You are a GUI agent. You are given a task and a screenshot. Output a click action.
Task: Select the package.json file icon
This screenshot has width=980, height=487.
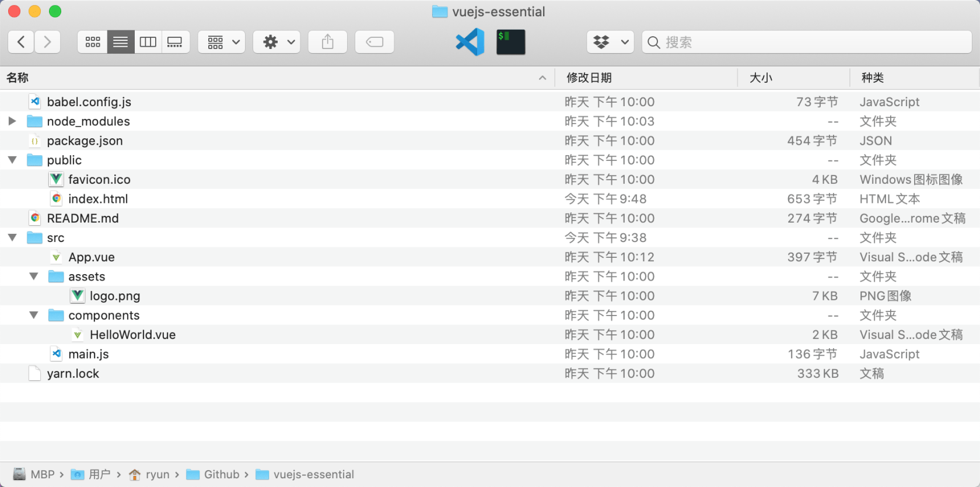(35, 141)
